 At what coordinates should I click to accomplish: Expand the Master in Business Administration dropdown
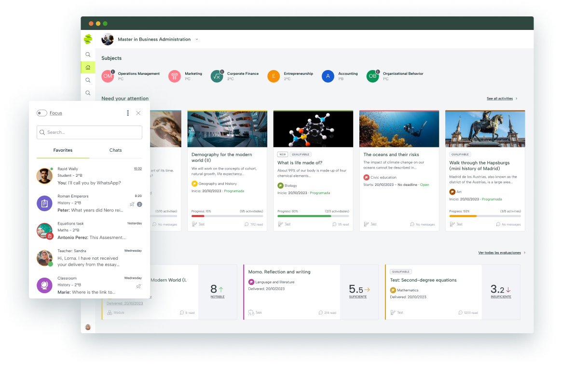(x=197, y=40)
